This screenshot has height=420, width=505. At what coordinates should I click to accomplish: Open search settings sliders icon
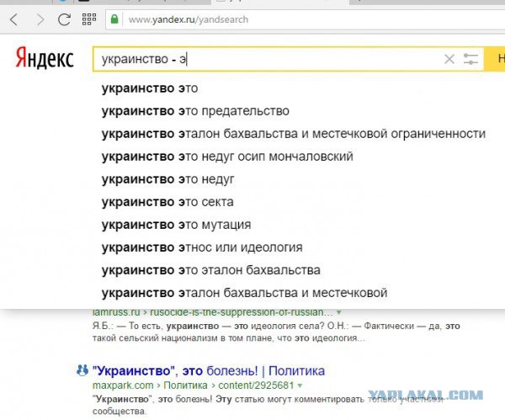470,59
